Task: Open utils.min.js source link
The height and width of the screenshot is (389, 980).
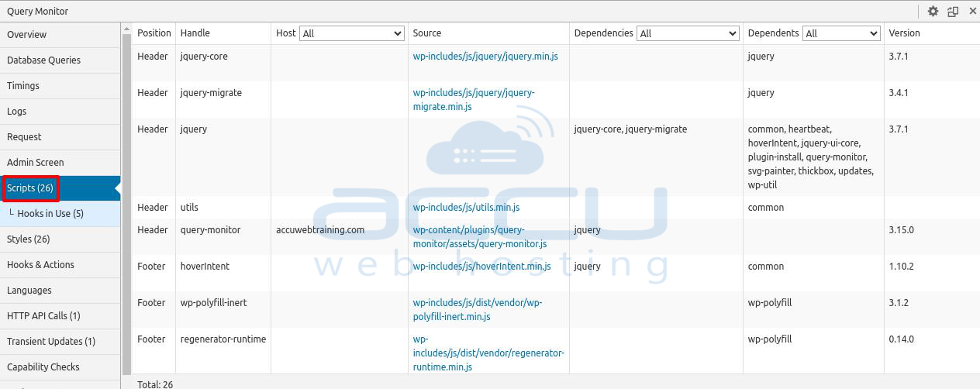Action: click(x=466, y=208)
